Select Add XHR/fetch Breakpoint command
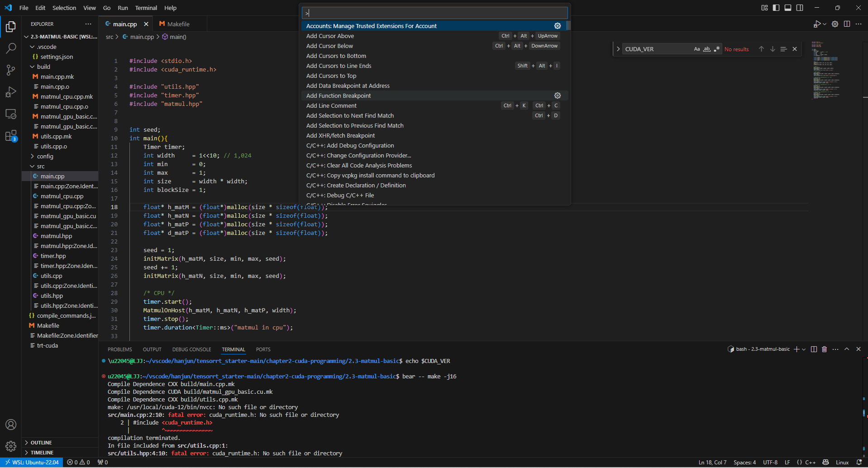The width and height of the screenshot is (868, 468). click(434, 135)
